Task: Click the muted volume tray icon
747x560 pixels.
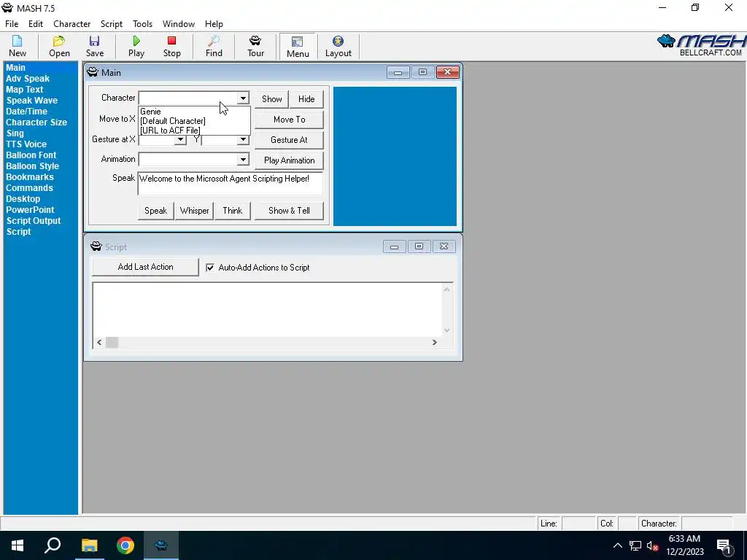Action: (x=653, y=545)
